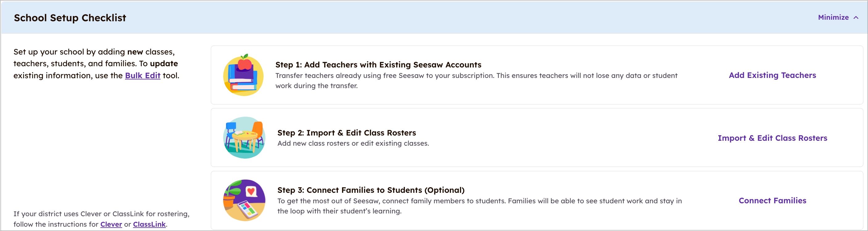This screenshot has height=231, width=868.
Task: Click the plant and tablet Step 3 icon
Action: point(244,200)
